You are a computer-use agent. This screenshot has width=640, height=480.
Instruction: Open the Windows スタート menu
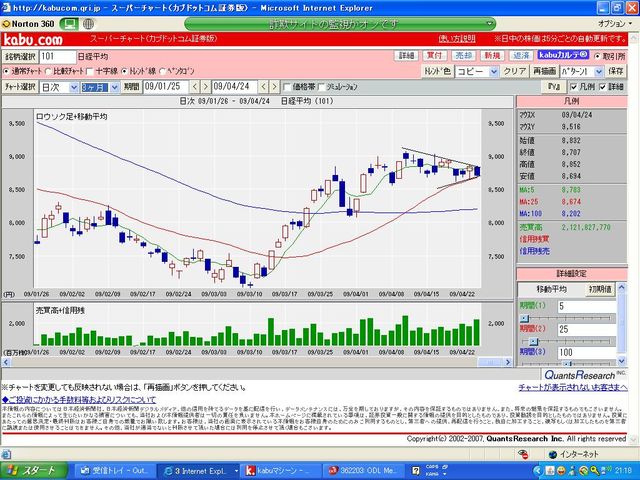tap(32, 470)
